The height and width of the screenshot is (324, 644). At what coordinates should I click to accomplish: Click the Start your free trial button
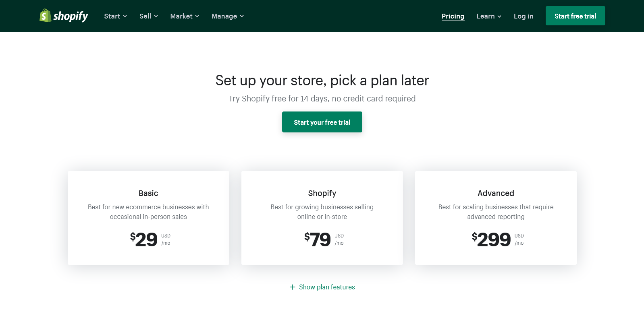(x=322, y=122)
